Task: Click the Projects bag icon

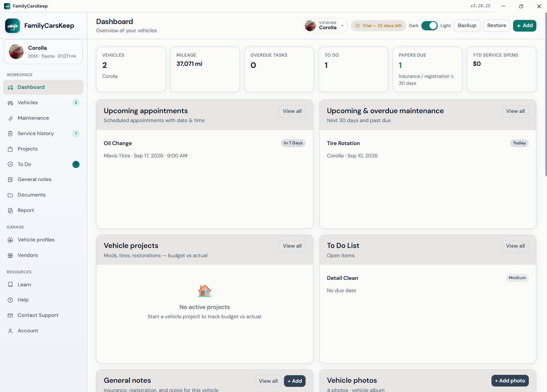Action: (x=10, y=149)
